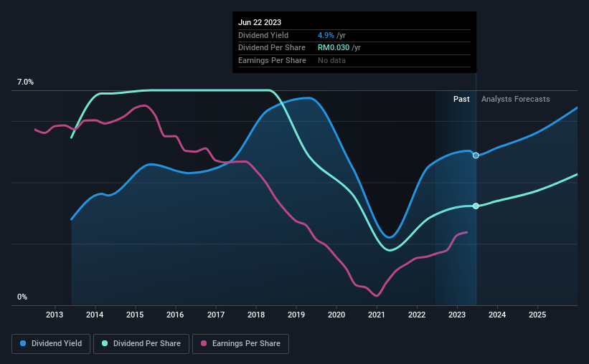
Task: Click the 4.9% dividend yield value
Action: click(326, 35)
